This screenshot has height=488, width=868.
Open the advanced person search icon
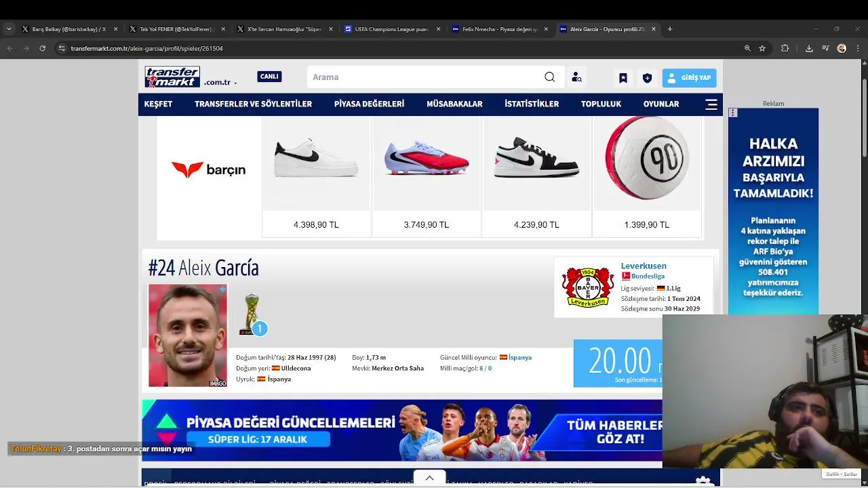(x=576, y=77)
